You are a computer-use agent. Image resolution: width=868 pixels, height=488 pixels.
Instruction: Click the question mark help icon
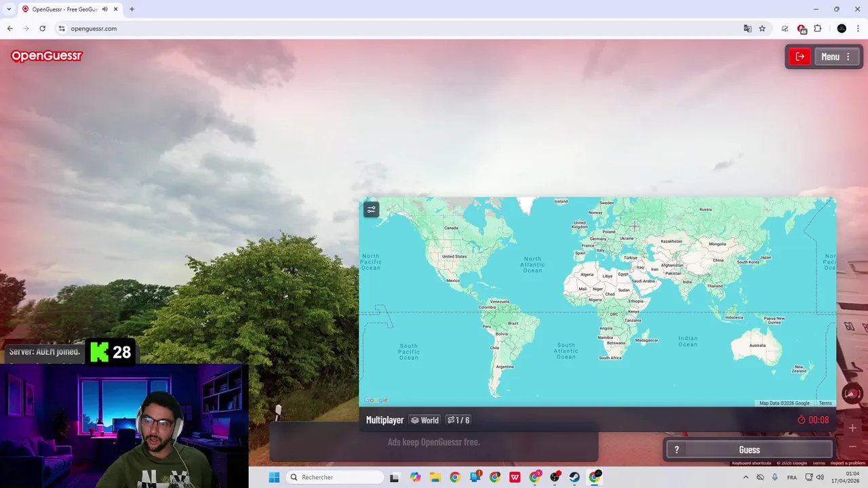coord(676,449)
